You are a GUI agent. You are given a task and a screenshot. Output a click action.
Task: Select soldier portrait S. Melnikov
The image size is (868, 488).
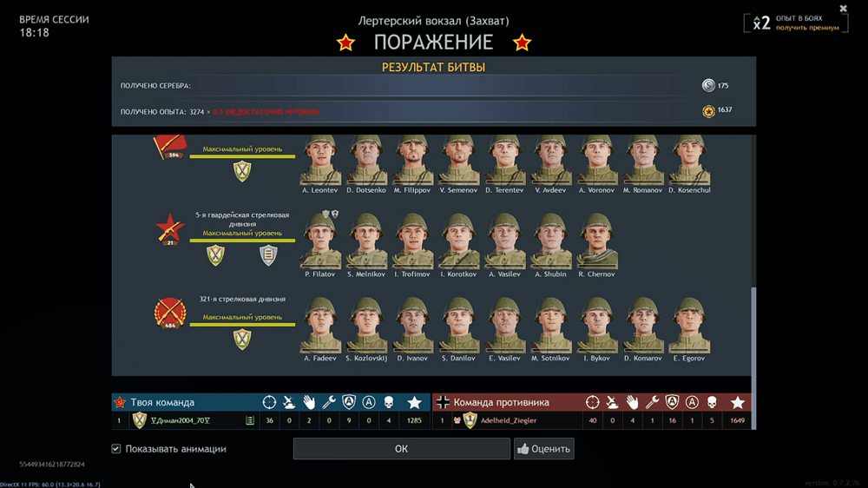pyautogui.click(x=366, y=241)
